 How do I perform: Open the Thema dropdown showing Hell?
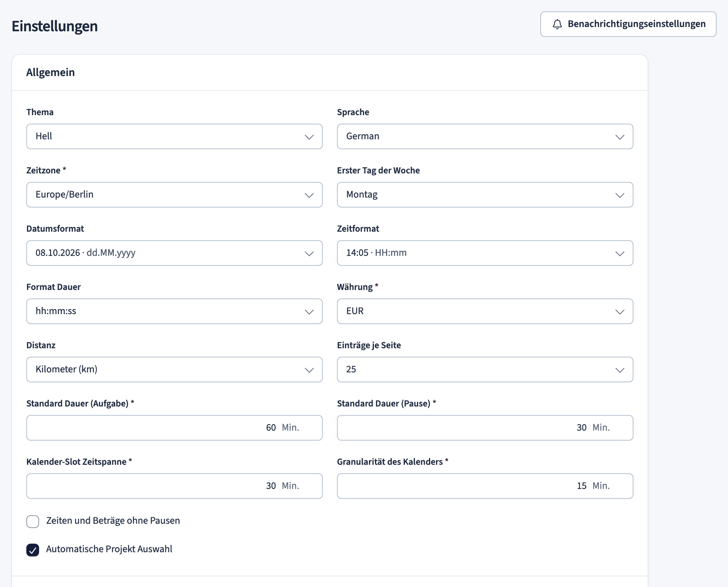click(174, 136)
